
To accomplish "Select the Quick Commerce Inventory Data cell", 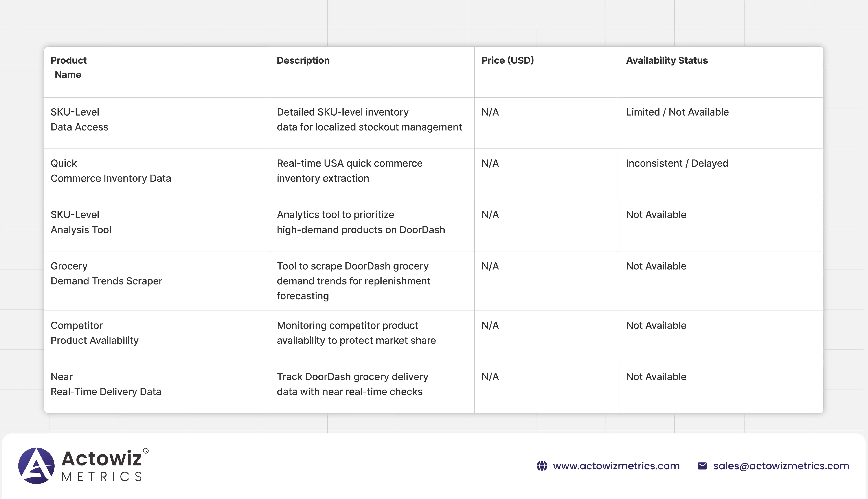I will pos(111,171).
